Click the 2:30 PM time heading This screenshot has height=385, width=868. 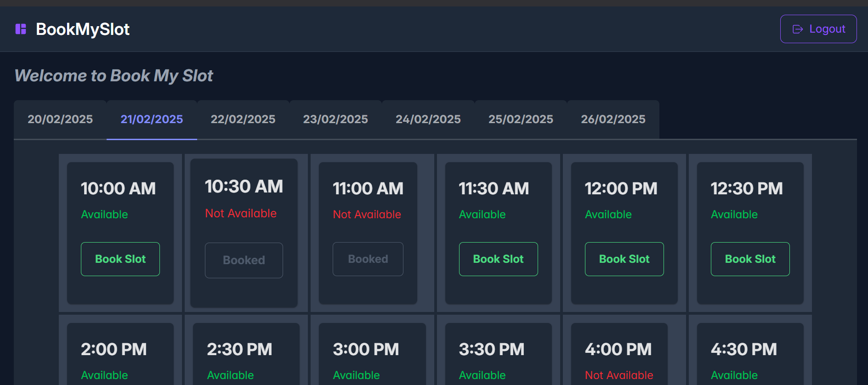tap(239, 349)
